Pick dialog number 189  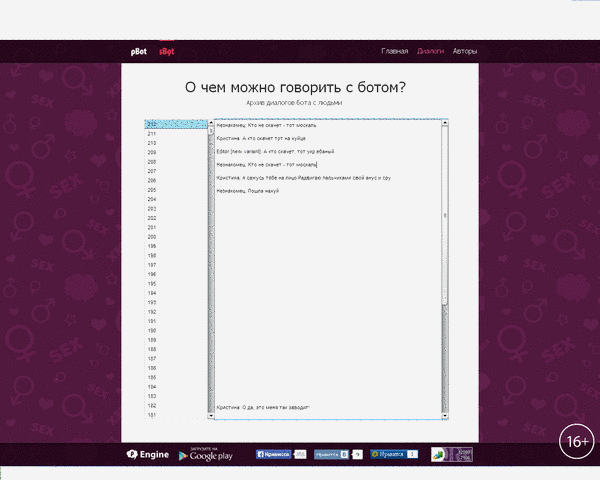coord(176,340)
